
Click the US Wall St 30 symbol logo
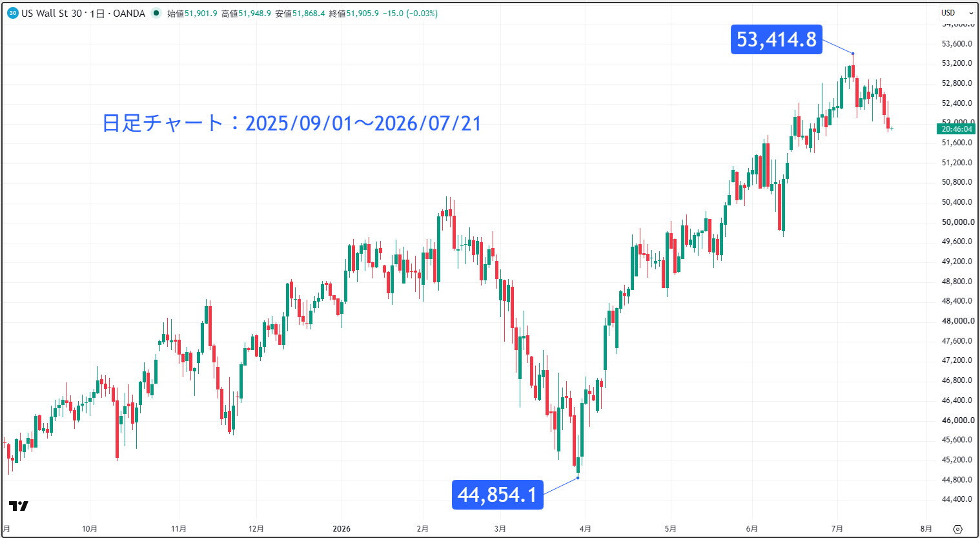[x=13, y=13]
